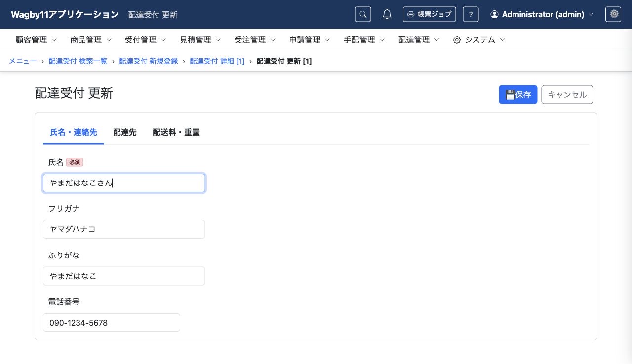
Task: Click the キャンセル button
Action: [x=567, y=95]
